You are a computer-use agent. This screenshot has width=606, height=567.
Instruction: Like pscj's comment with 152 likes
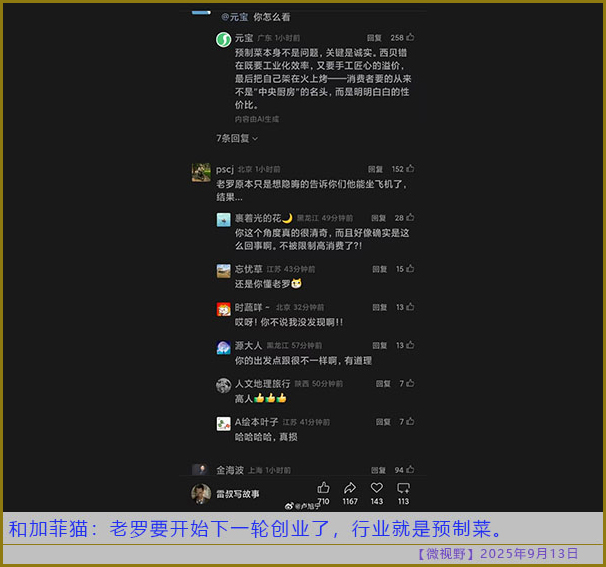point(410,170)
